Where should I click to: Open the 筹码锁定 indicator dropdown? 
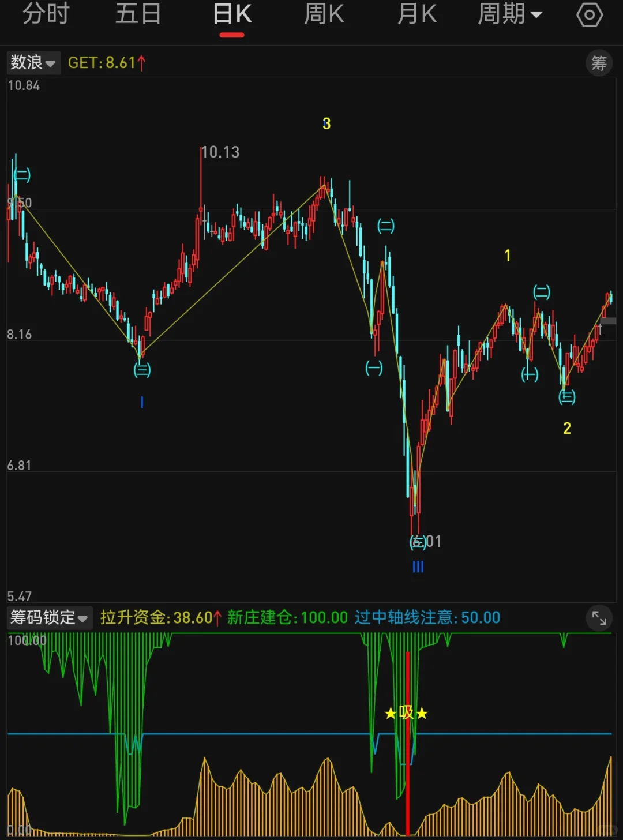click(x=49, y=617)
